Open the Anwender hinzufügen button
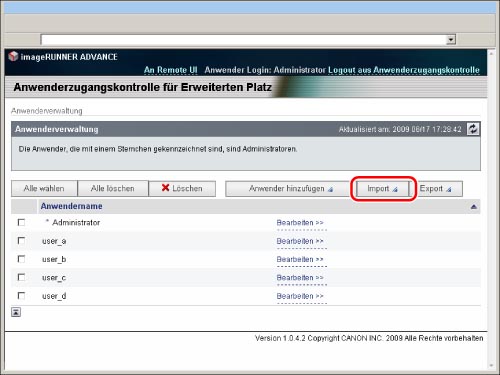The image size is (500, 375). click(287, 189)
